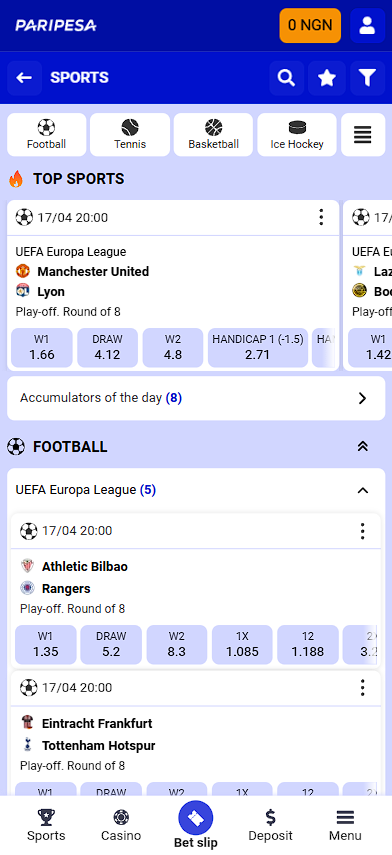Select the Tennis sport tab
Viewport: 392px width, 855px height.
pos(130,135)
